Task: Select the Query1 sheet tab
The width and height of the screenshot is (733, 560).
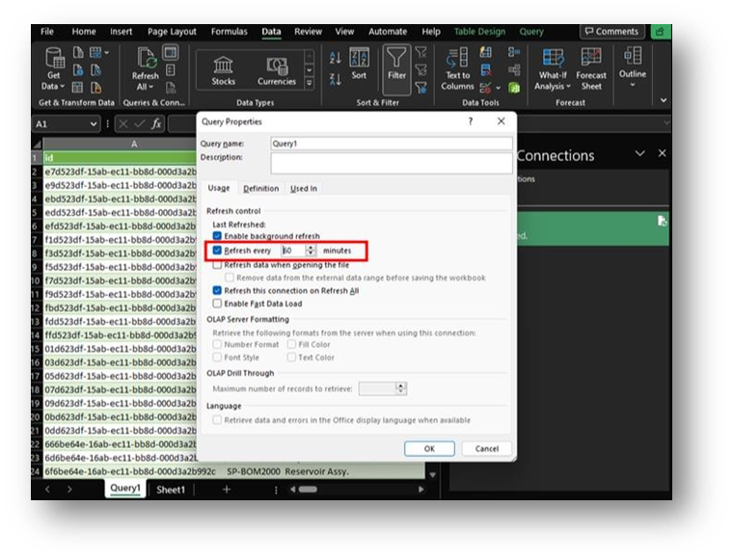Action: point(125,489)
